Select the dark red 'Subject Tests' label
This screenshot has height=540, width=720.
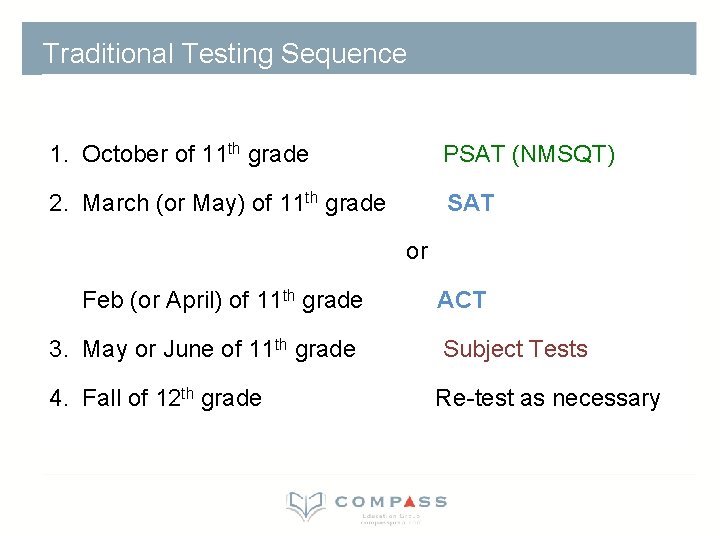[515, 349]
